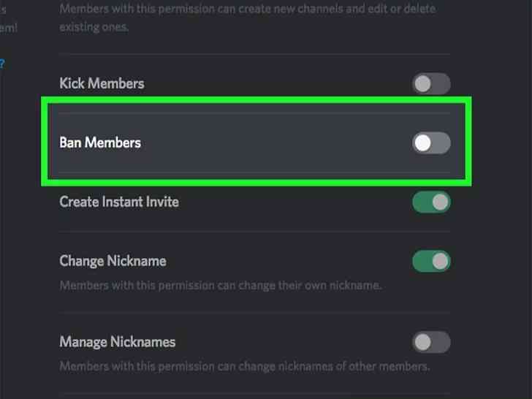Click the "Kick Members" permission label

pos(102,83)
